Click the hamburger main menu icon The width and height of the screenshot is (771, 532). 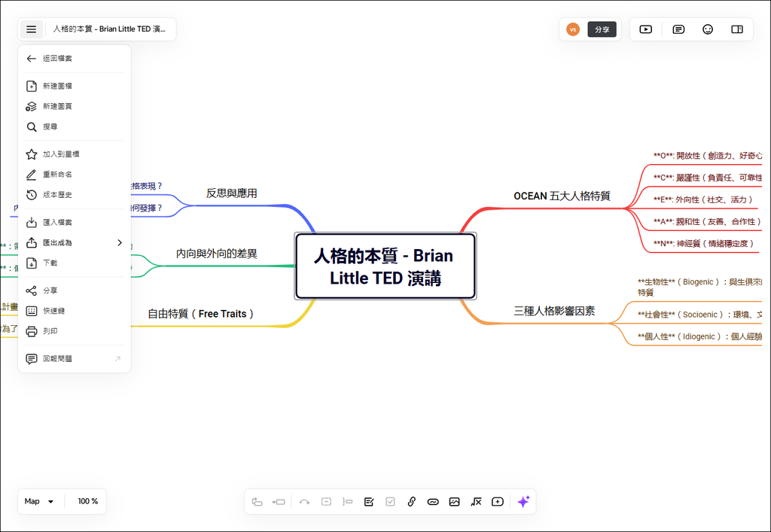pos(31,29)
